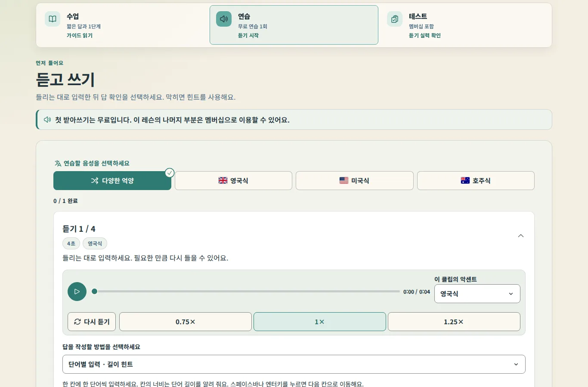Open the 연습 step tab
The height and width of the screenshot is (387, 588).
294,25
